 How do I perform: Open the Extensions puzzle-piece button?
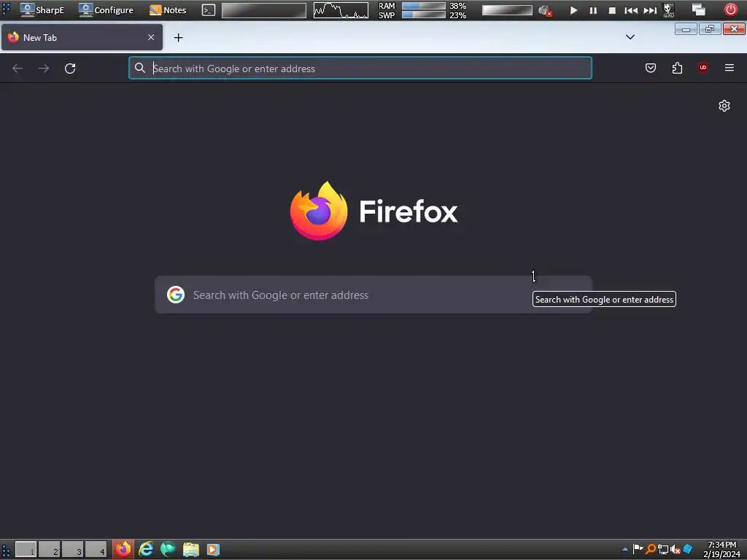pyautogui.click(x=677, y=68)
